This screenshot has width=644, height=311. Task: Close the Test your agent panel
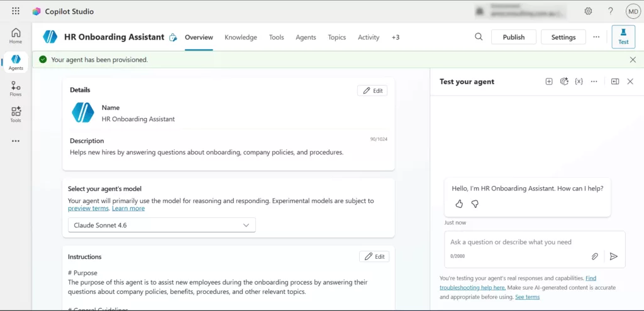pyautogui.click(x=630, y=82)
